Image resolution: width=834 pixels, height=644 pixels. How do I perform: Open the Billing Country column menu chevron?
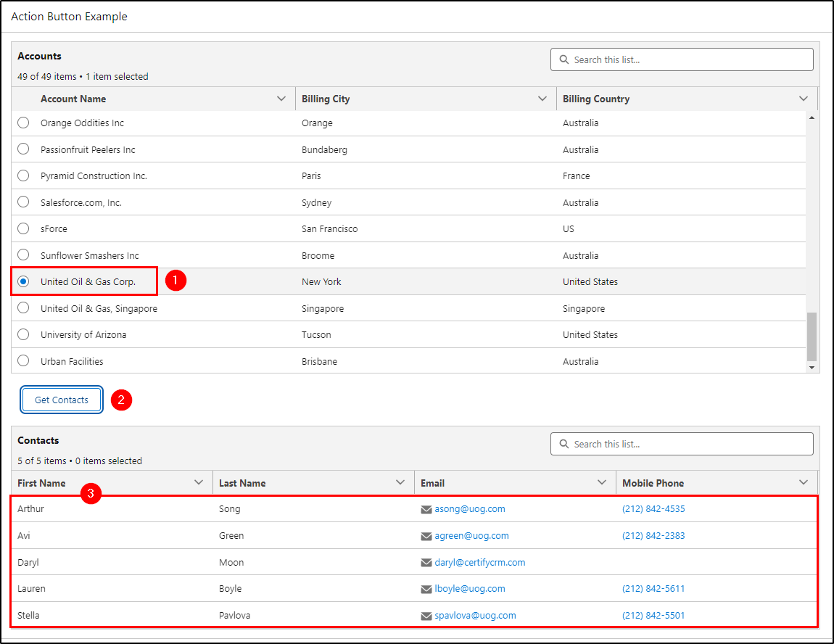pyautogui.click(x=804, y=99)
